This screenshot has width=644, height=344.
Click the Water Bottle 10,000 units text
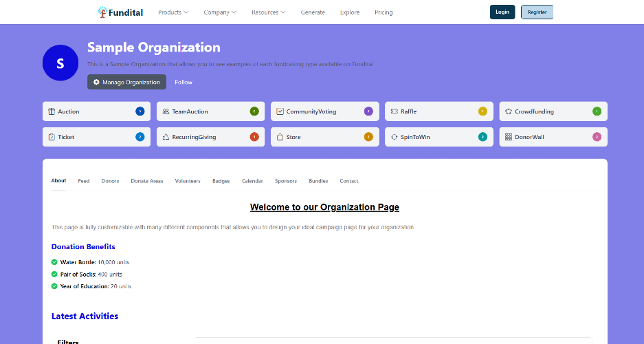(x=95, y=262)
